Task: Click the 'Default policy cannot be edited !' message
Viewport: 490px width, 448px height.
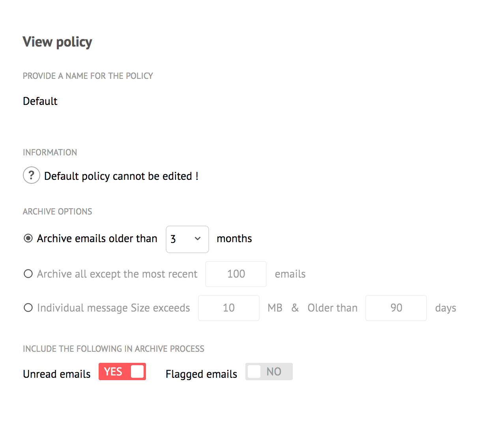Action: pos(121,176)
